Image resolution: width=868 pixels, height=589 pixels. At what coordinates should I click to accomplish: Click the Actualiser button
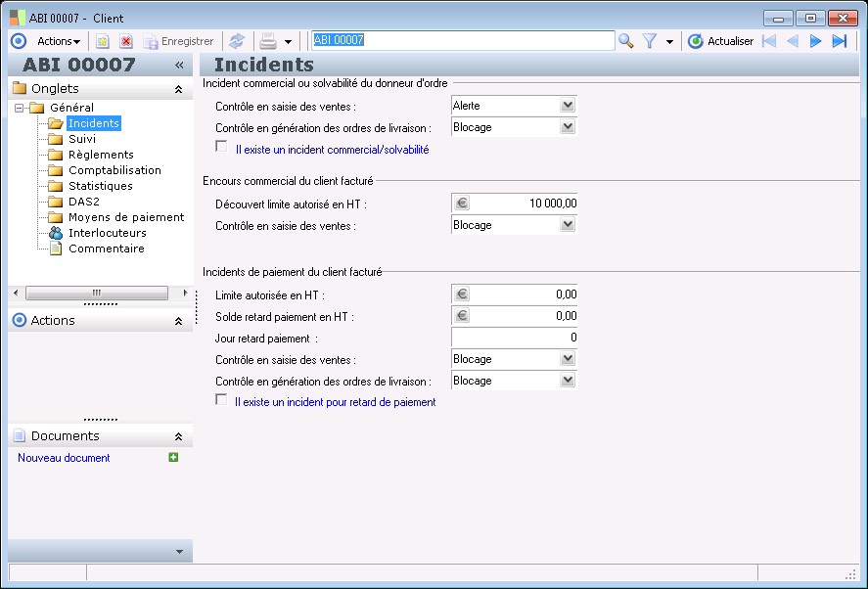coord(721,41)
